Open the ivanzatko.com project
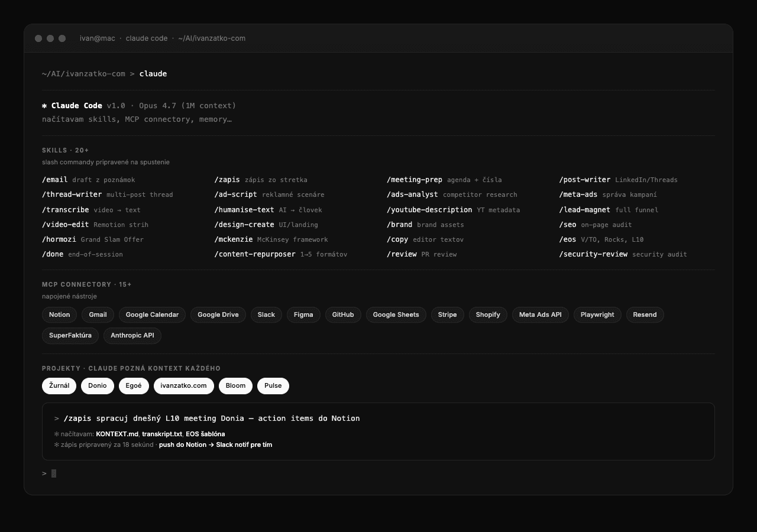757x532 pixels. click(x=183, y=385)
